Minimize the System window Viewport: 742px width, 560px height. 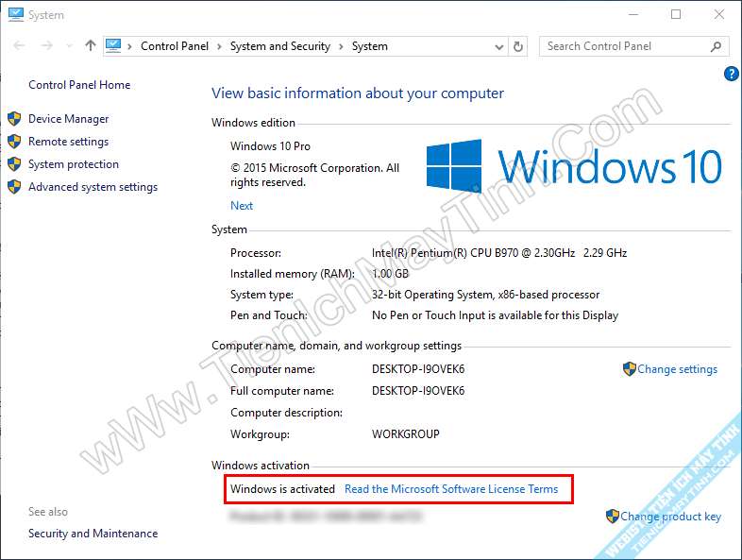coord(633,15)
